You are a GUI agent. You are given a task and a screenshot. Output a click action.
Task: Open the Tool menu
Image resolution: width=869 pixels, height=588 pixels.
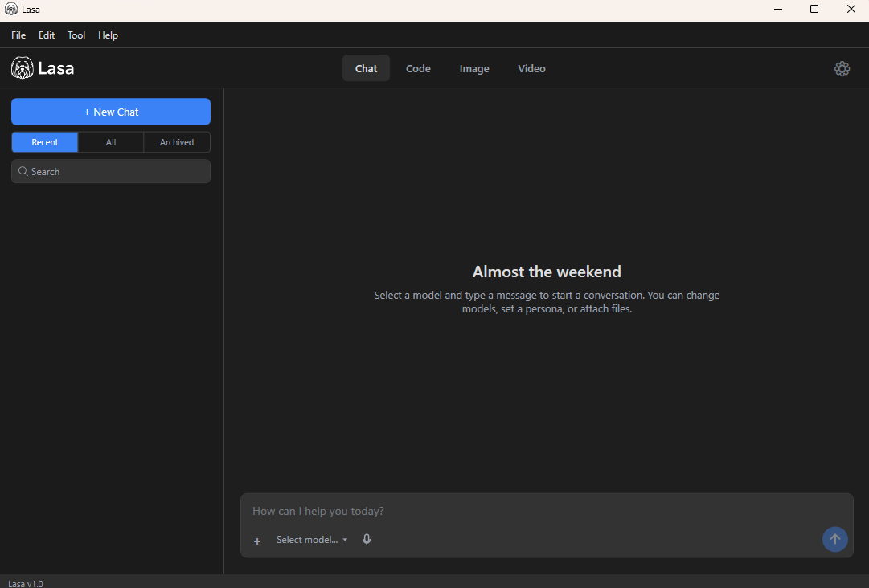point(76,35)
